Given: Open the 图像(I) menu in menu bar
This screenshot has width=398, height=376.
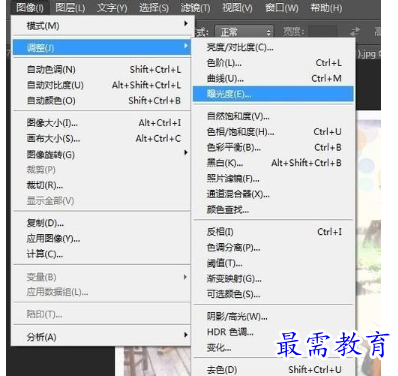Looking at the screenshot, I should [30, 7].
